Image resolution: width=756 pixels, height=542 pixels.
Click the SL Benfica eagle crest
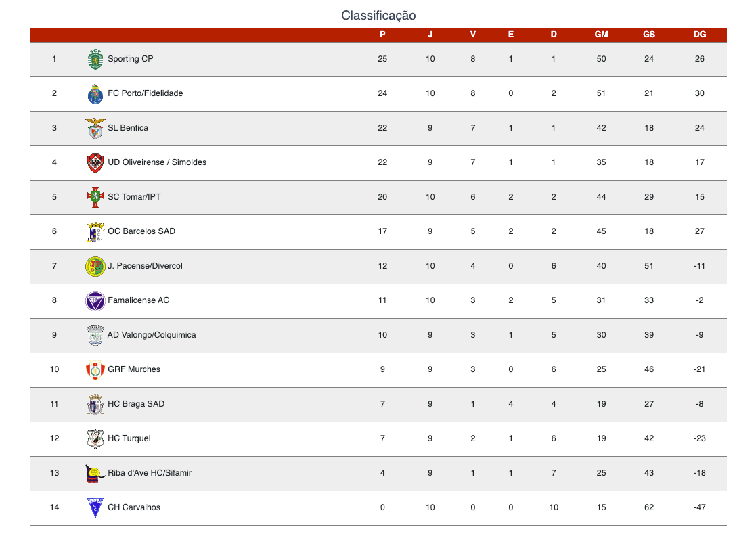click(x=95, y=129)
